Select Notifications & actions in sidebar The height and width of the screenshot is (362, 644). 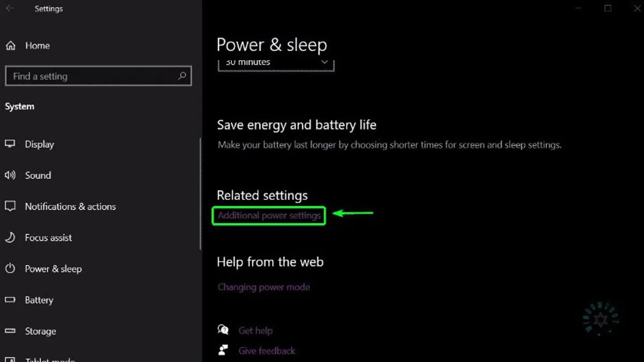[70, 206]
